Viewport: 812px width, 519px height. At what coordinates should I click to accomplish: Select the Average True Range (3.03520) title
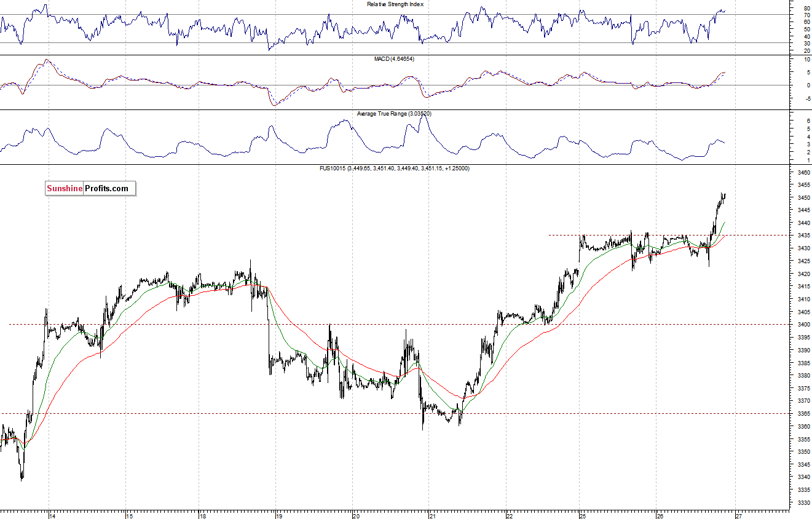[395, 114]
